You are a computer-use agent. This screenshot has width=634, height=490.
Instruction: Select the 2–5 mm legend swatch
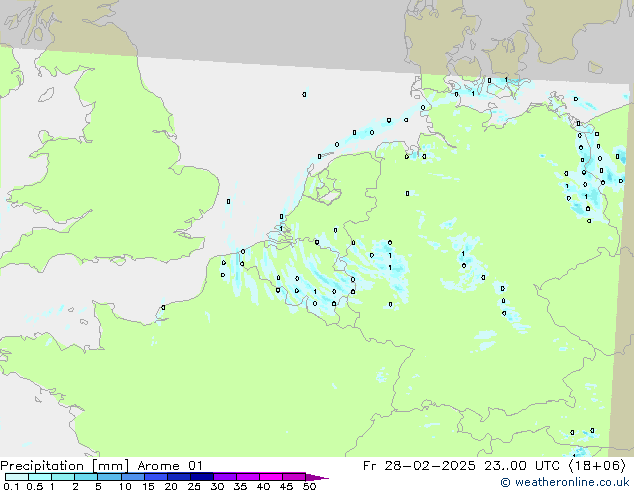pyautogui.click(x=86, y=477)
